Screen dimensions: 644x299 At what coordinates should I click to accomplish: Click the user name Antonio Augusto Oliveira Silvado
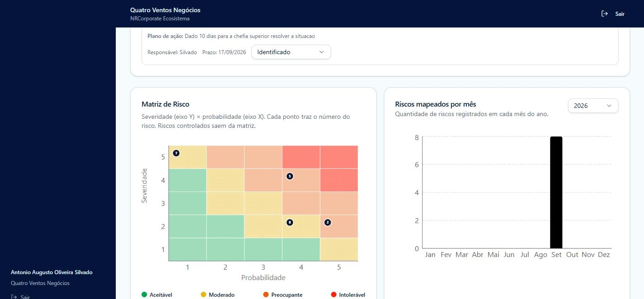[x=52, y=272]
